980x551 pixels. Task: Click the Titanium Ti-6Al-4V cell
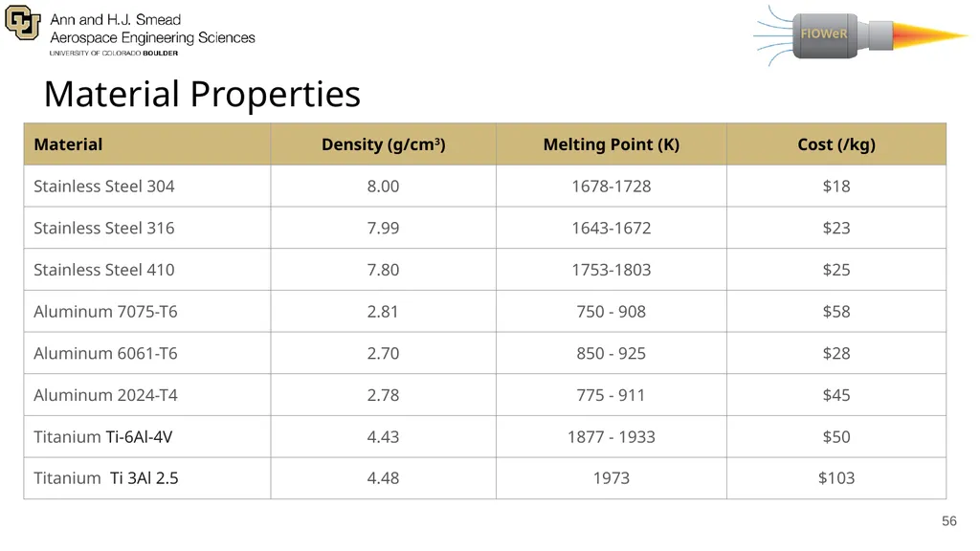(x=146, y=436)
